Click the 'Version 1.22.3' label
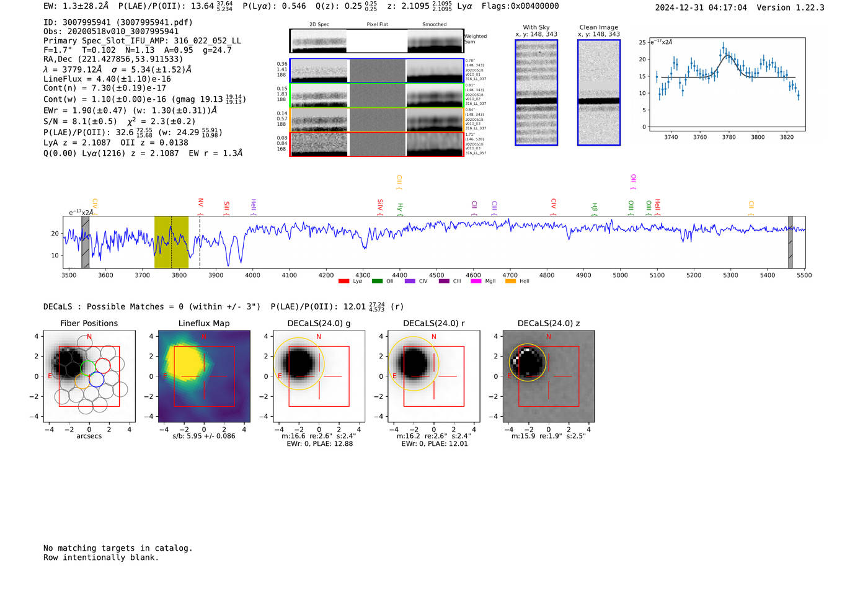The image size is (868, 591). tap(790, 7)
